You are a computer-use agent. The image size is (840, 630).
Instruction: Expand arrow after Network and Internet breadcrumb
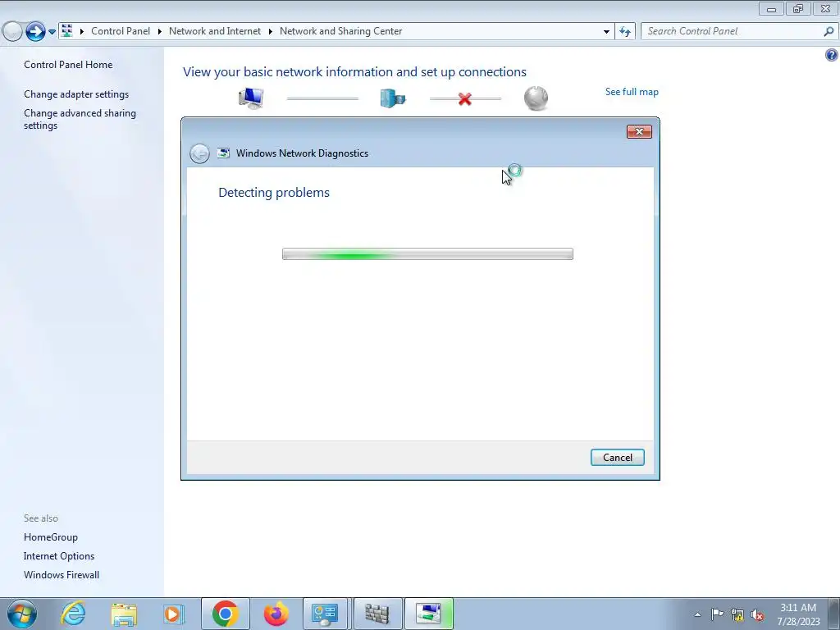(x=271, y=32)
